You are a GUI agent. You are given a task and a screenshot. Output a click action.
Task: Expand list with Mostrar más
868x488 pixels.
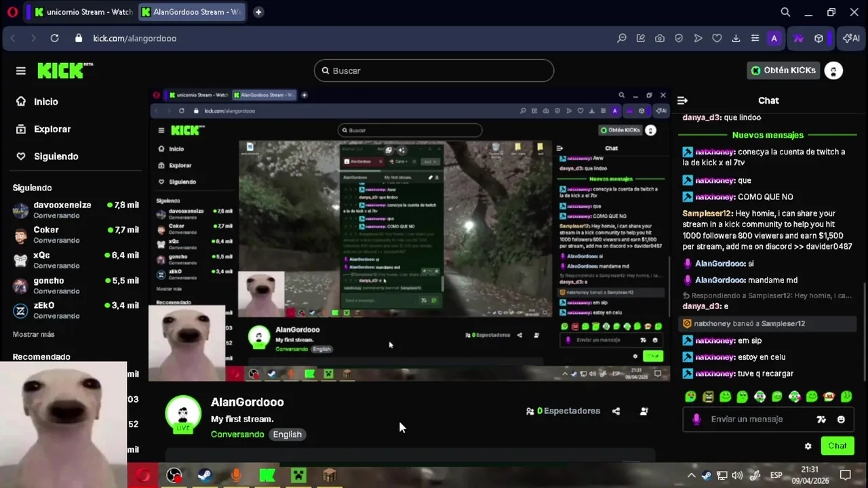tap(33, 334)
